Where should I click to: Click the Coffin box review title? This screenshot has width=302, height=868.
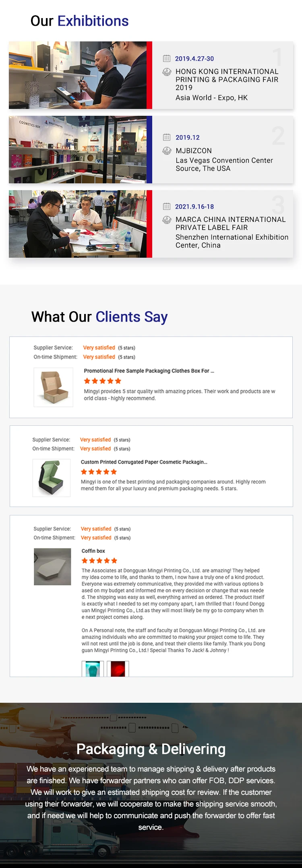[93, 551]
